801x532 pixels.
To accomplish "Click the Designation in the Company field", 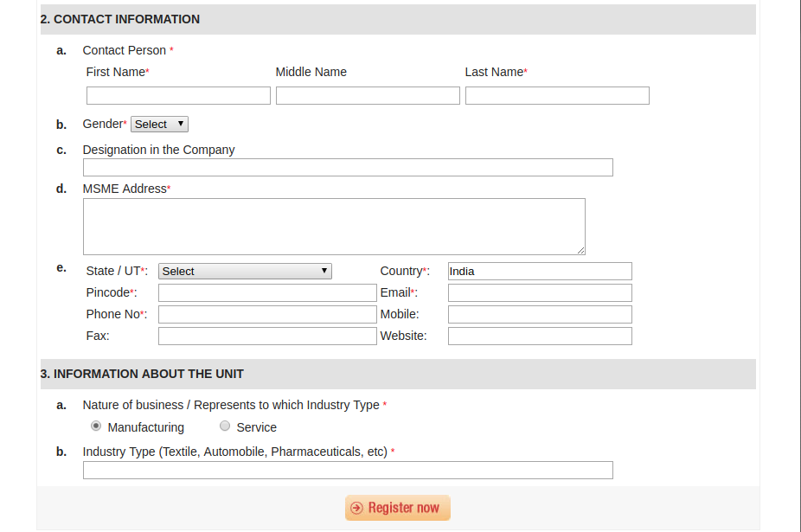I will [348, 168].
